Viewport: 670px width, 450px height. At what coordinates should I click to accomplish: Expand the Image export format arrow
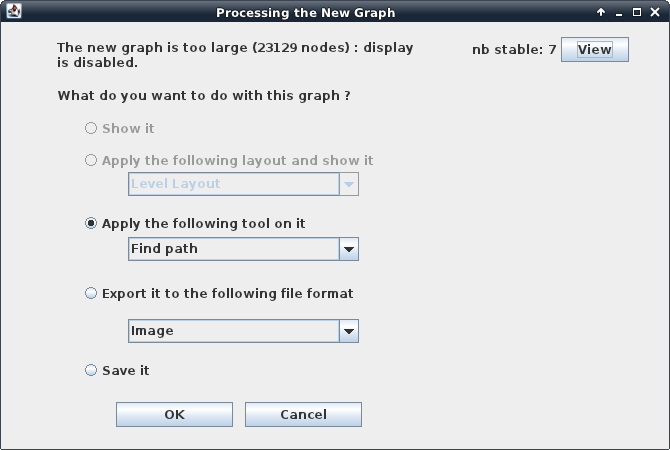pos(349,331)
